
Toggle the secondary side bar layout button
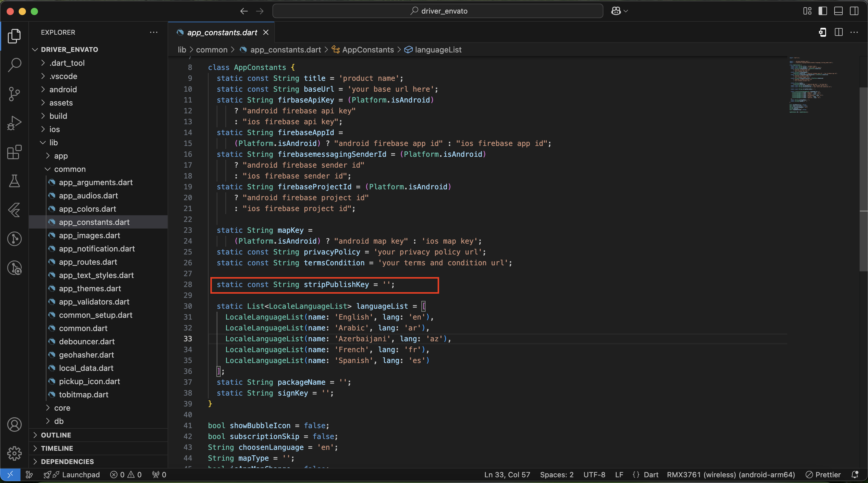click(x=854, y=11)
